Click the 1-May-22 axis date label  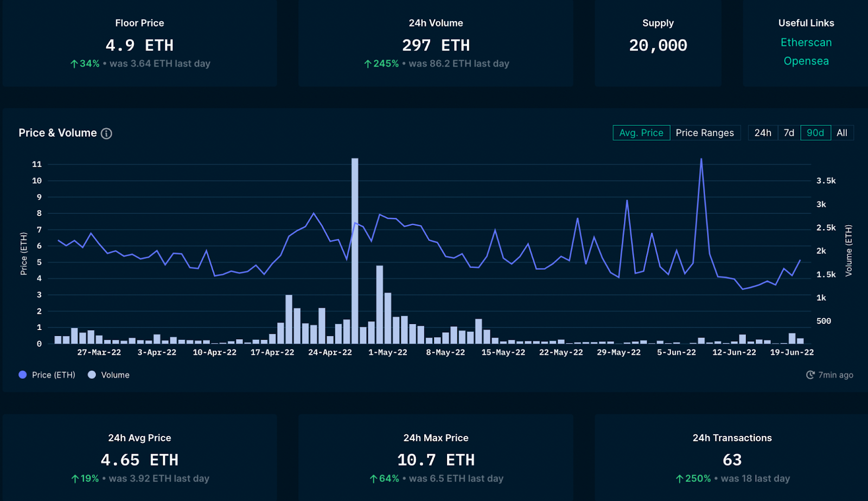[x=388, y=352]
